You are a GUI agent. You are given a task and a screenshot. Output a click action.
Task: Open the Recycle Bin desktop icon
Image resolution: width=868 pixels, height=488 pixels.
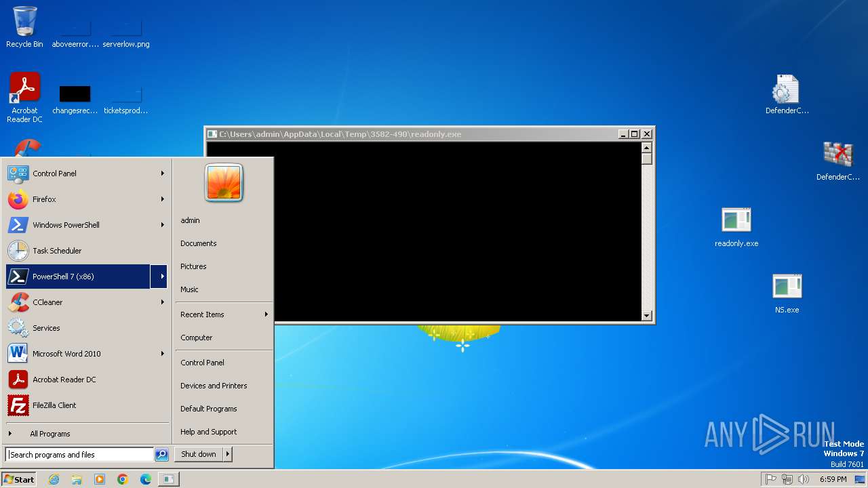tap(24, 27)
